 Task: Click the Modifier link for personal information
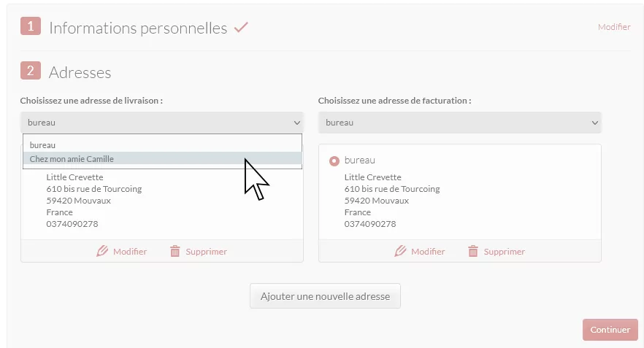pyautogui.click(x=614, y=27)
